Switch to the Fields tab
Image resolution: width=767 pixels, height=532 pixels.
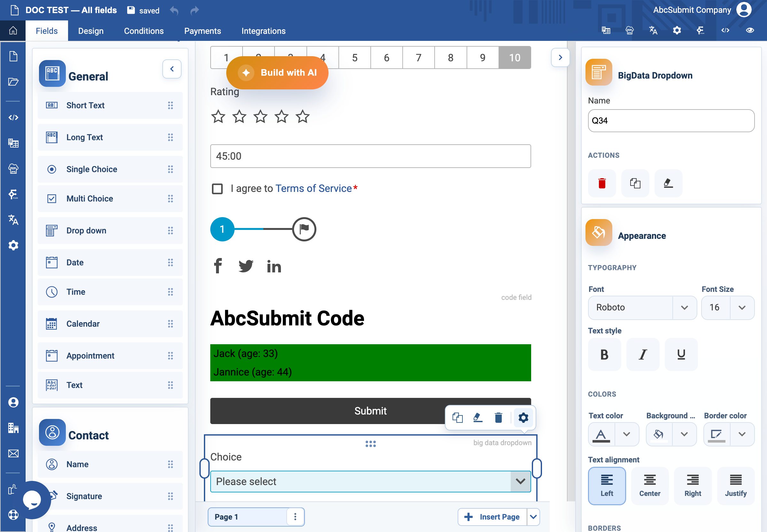47,31
